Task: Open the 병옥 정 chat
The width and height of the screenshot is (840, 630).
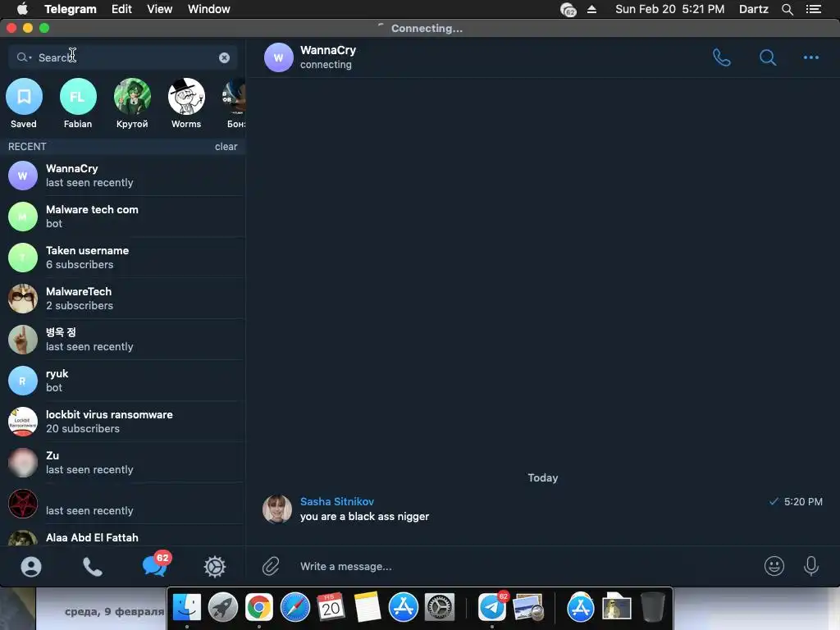Action: tap(123, 339)
